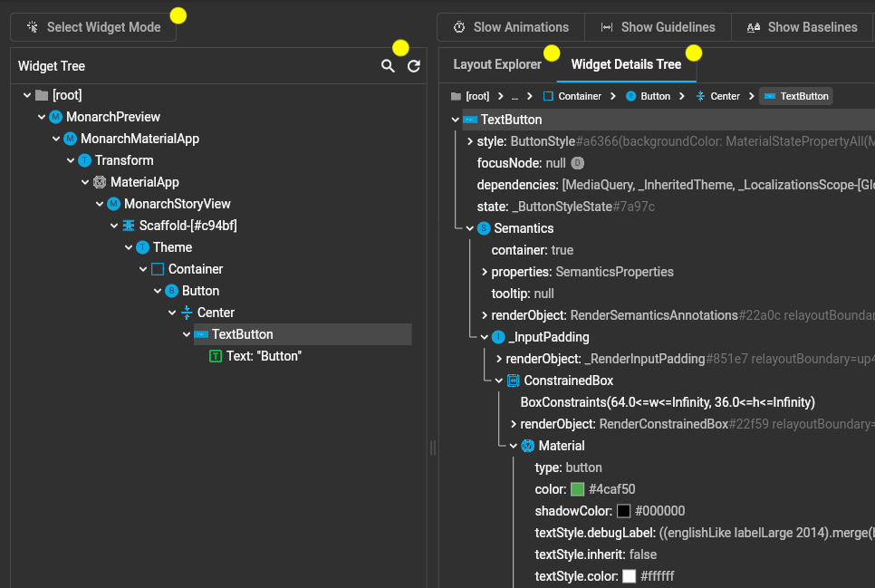Click the Material widget icon in details tree
The image size is (875, 588).
coord(528,446)
